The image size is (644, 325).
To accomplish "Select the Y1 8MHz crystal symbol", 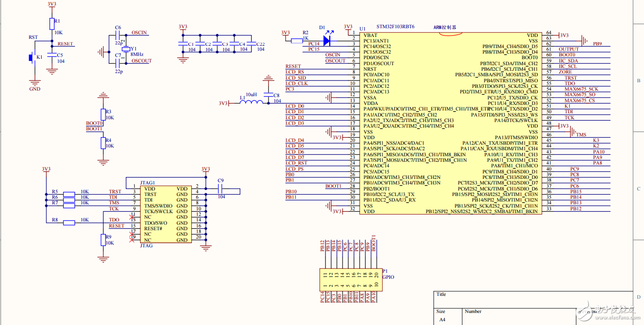I will pos(124,49).
